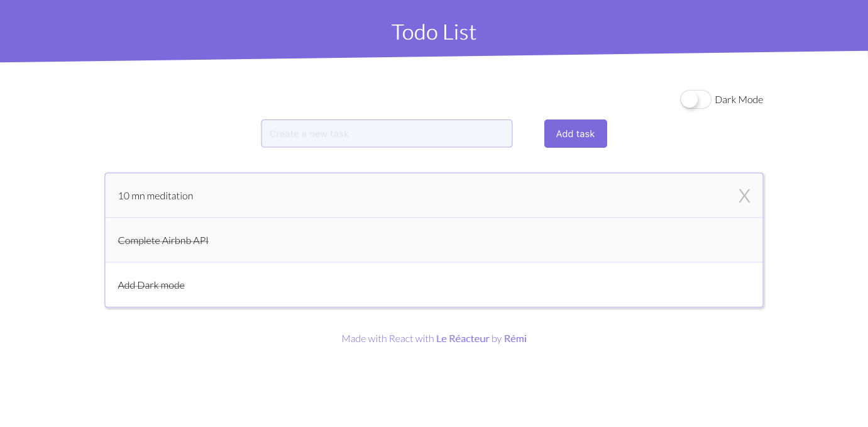
Task: Click the "Made with React" footer text
Action: [x=388, y=338]
